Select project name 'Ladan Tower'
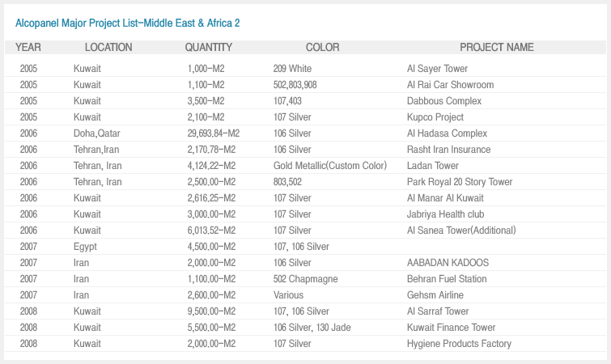Image resolution: width=611 pixels, height=364 pixels. tap(432, 166)
